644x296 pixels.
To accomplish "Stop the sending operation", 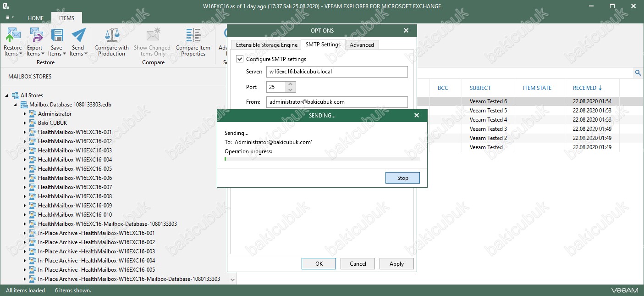I will [402, 178].
